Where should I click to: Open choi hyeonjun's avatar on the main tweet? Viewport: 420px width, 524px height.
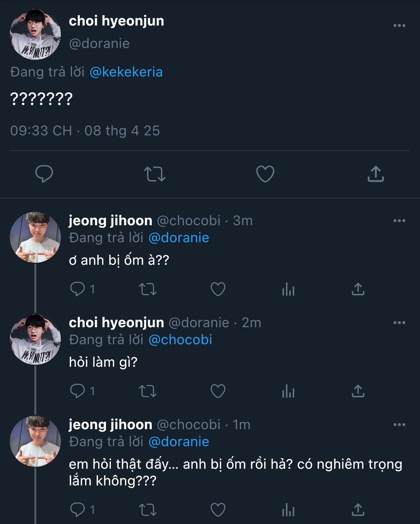[x=35, y=34]
